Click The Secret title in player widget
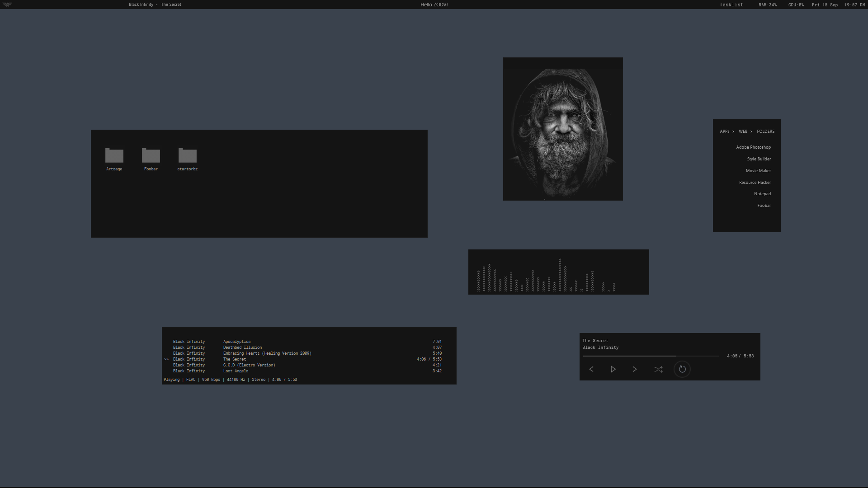This screenshot has height=488, width=868. (595, 341)
